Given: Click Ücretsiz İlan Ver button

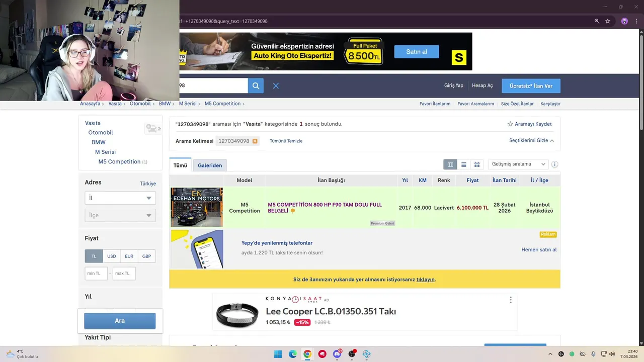Looking at the screenshot, I should click(x=531, y=86).
